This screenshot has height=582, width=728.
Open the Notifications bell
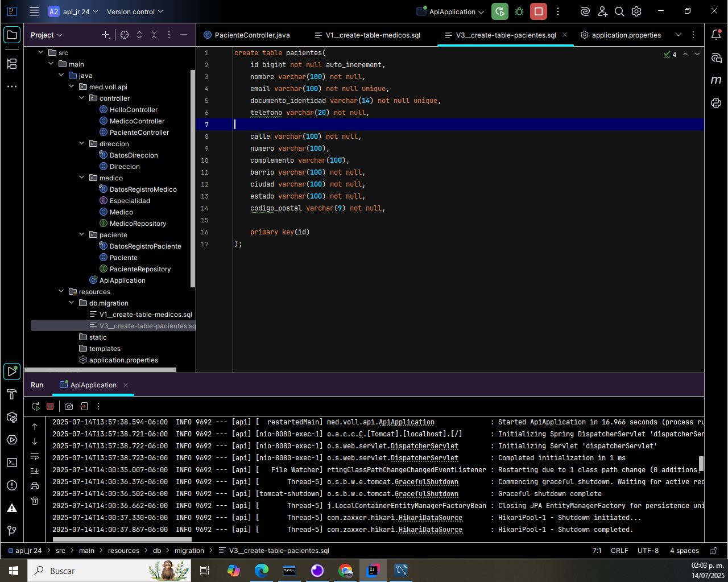point(716,35)
